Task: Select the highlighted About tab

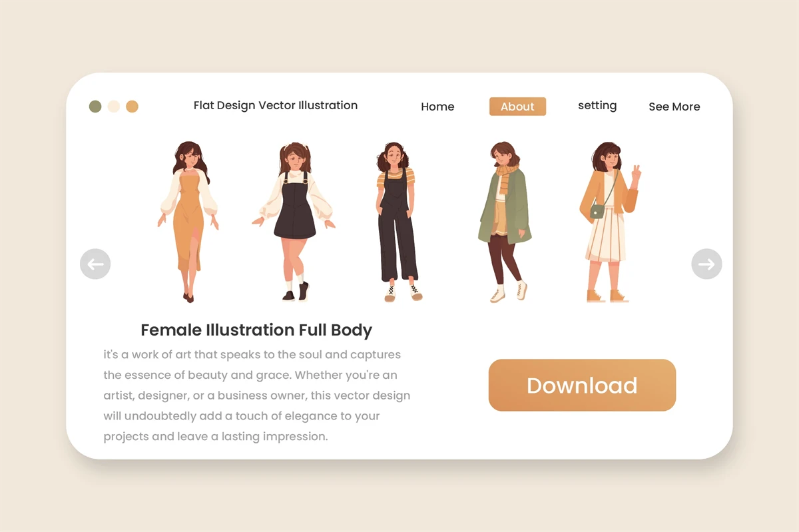Action: tap(517, 107)
